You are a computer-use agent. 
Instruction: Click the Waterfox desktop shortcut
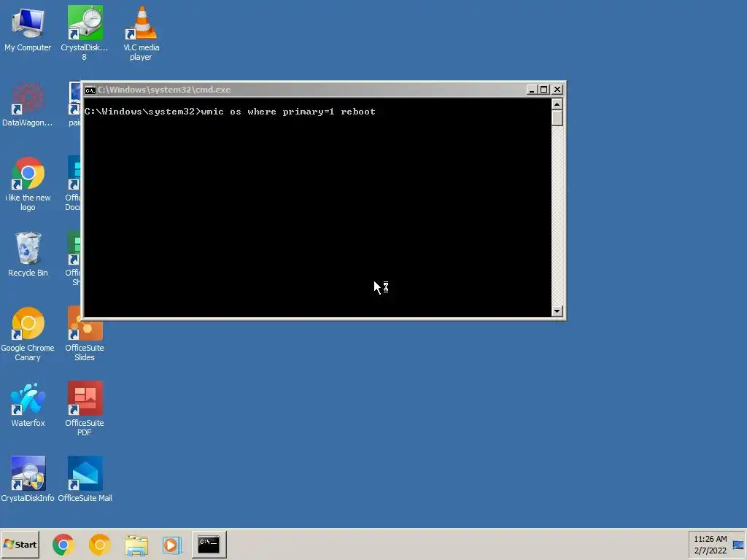coord(28,405)
